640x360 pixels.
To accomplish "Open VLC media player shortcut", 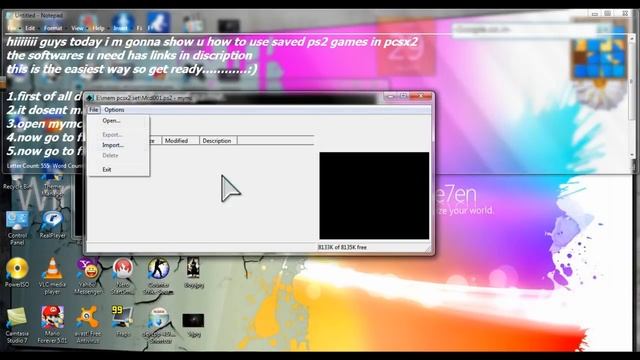I will click(52, 276).
